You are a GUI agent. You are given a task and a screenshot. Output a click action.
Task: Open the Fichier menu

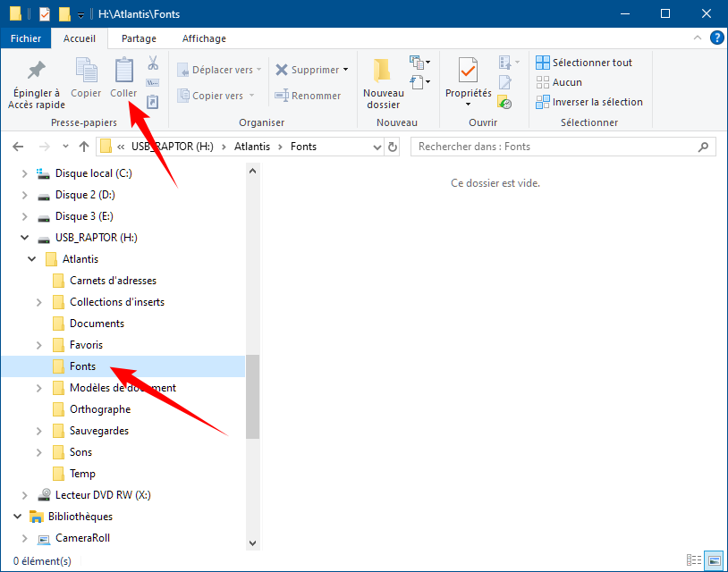point(26,38)
